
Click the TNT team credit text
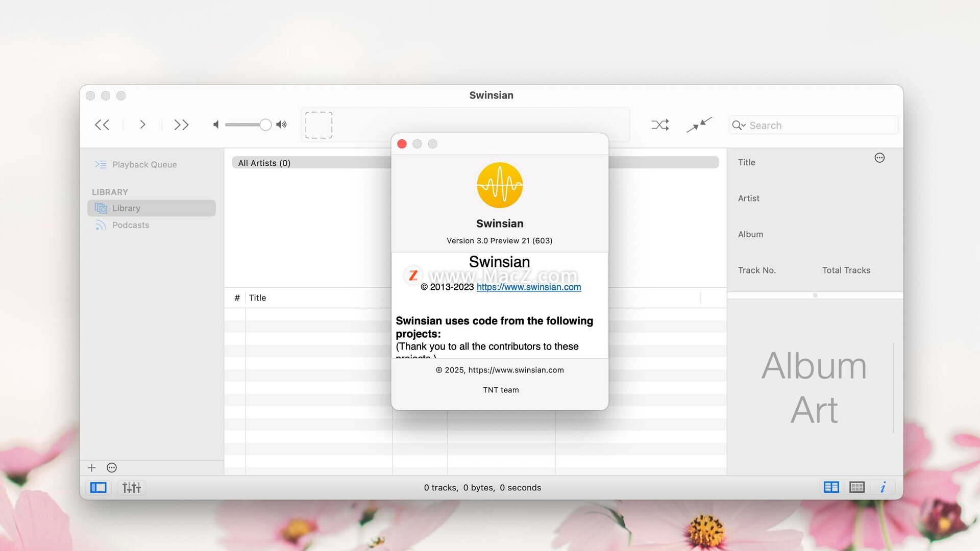pyautogui.click(x=501, y=390)
